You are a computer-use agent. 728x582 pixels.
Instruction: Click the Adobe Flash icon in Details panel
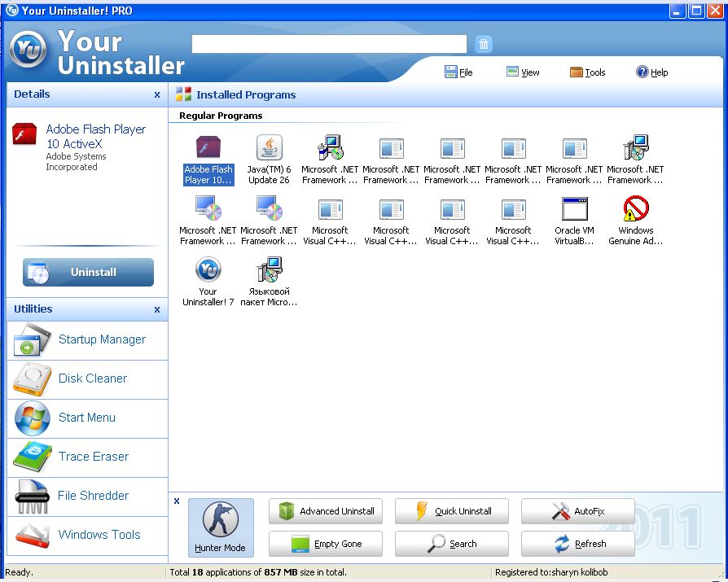pos(24,134)
